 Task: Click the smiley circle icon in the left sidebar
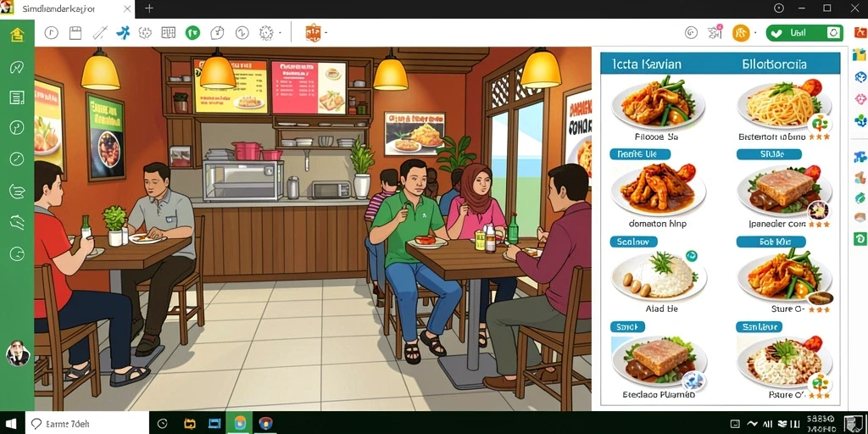(x=17, y=254)
